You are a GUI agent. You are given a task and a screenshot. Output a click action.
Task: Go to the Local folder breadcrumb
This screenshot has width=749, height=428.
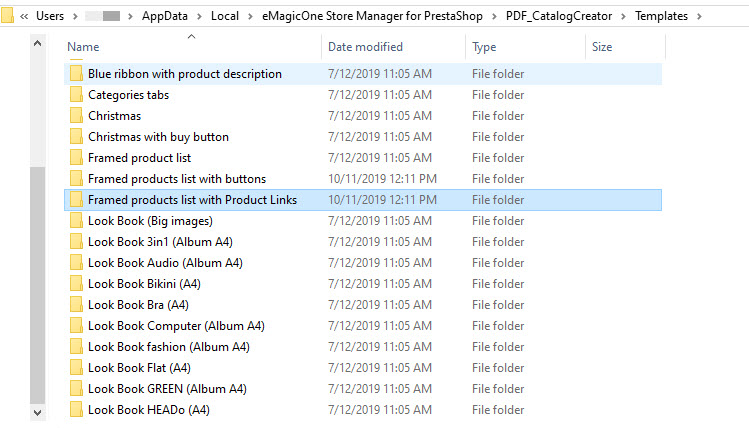pos(225,16)
